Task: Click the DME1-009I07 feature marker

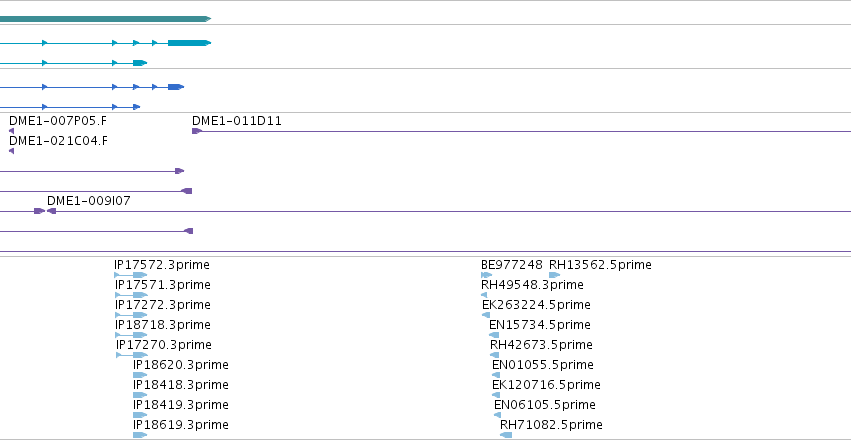Action: 52,211
